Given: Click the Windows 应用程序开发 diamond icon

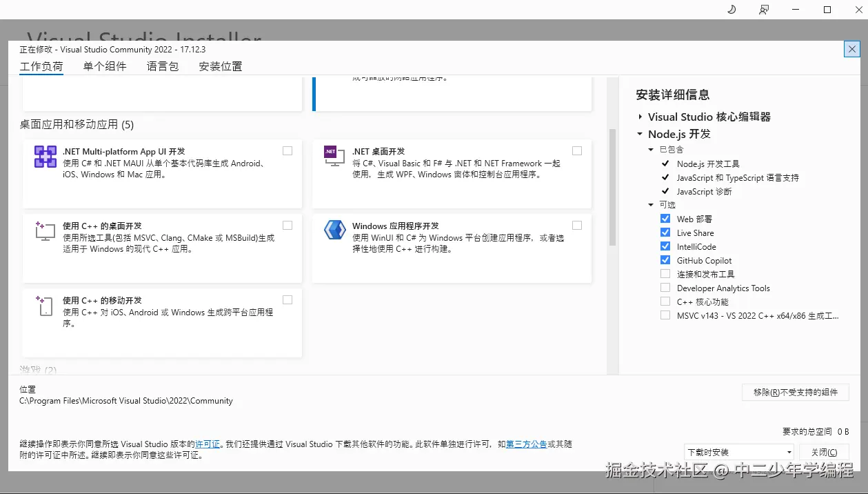Looking at the screenshot, I should tap(334, 231).
